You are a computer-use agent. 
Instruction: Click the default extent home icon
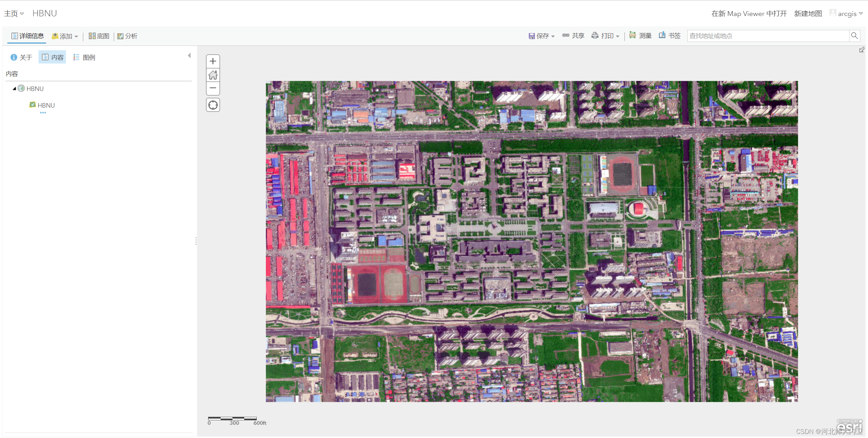213,75
